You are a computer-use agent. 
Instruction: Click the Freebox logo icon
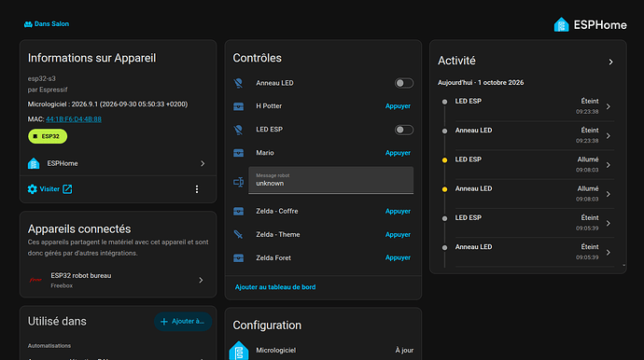click(x=35, y=280)
